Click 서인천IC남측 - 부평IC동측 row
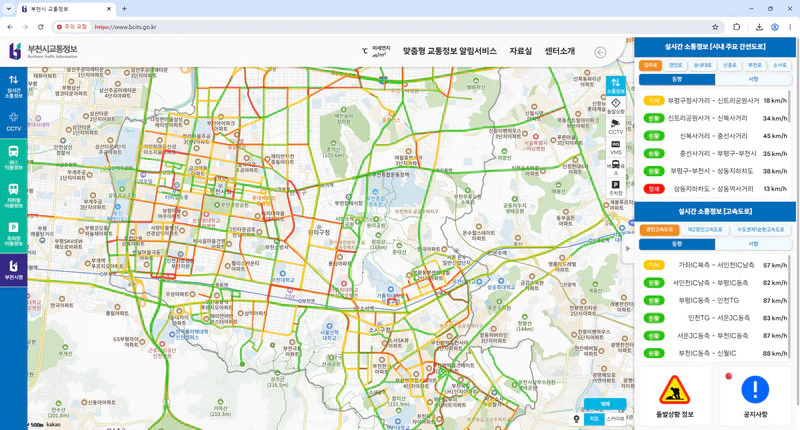Image resolution: width=800 pixels, height=430 pixels. [715, 283]
